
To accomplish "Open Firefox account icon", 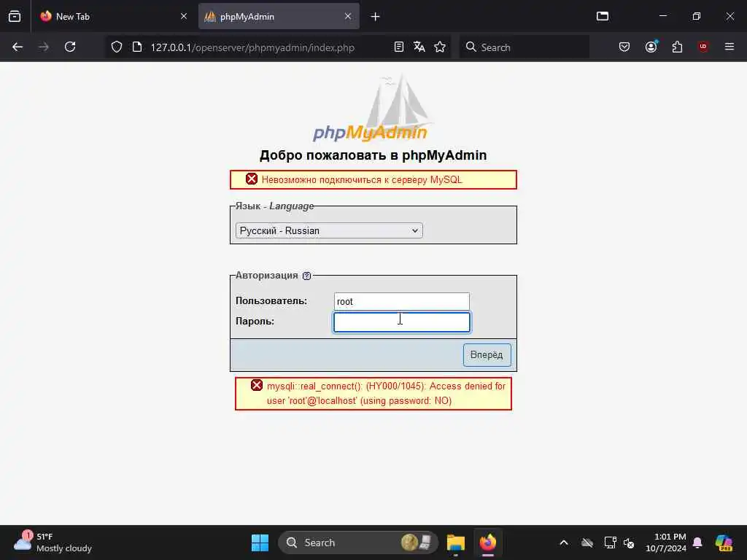I will [x=651, y=47].
